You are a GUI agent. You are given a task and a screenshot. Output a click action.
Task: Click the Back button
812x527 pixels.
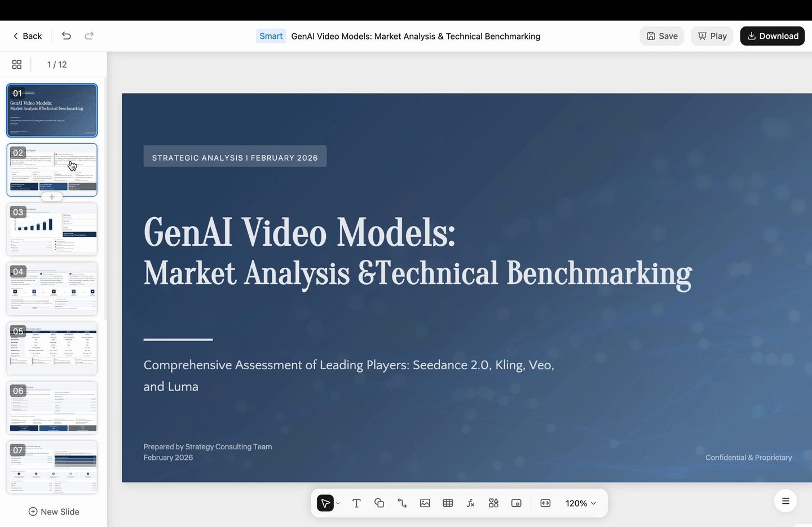coord(27,36)
